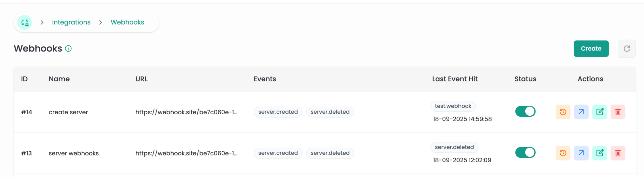Send test event for webhook #14
Image resolution: width=644 pixels, height=177 pixels.
click(x=581, y=112)
